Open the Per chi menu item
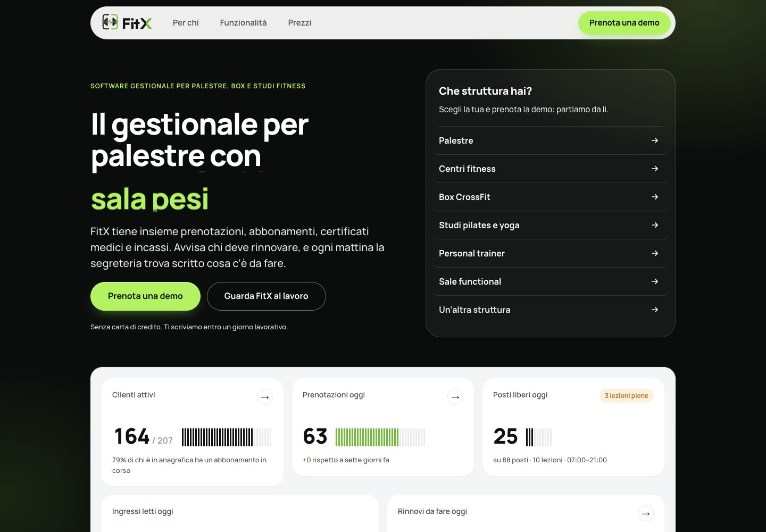 coord(186,23)
